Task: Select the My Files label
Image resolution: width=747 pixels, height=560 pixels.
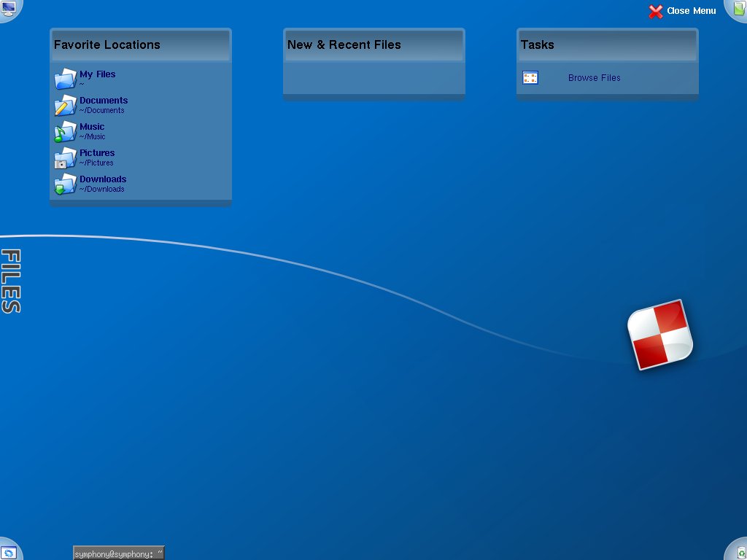Action: [97, 74]
